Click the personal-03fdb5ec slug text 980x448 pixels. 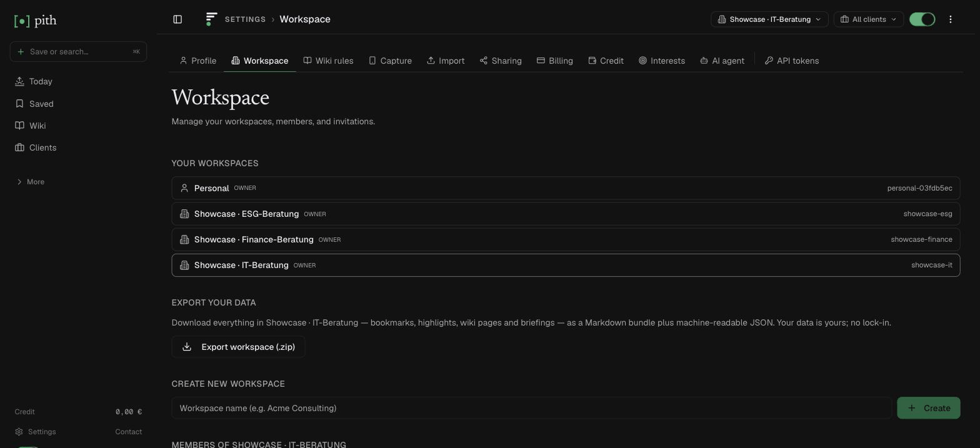pos(919,188)
